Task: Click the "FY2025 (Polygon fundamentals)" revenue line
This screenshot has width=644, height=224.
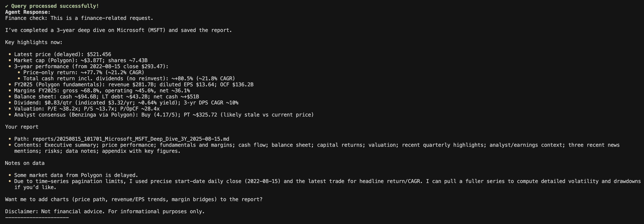Action: point(133,85)
